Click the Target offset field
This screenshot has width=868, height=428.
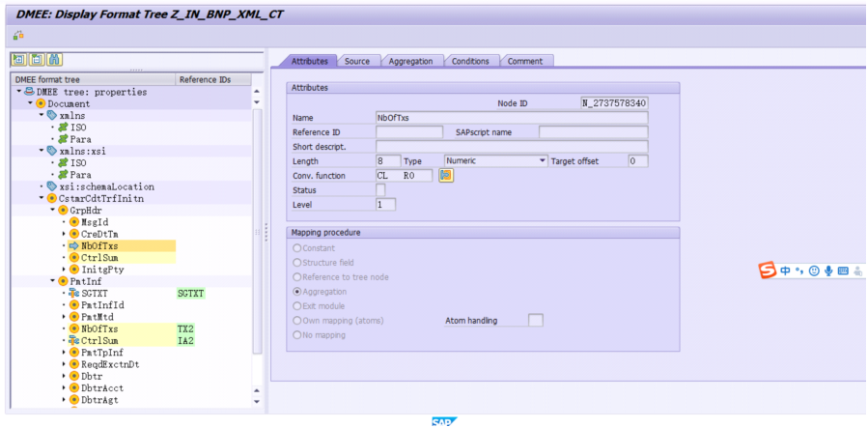(637, 161)
